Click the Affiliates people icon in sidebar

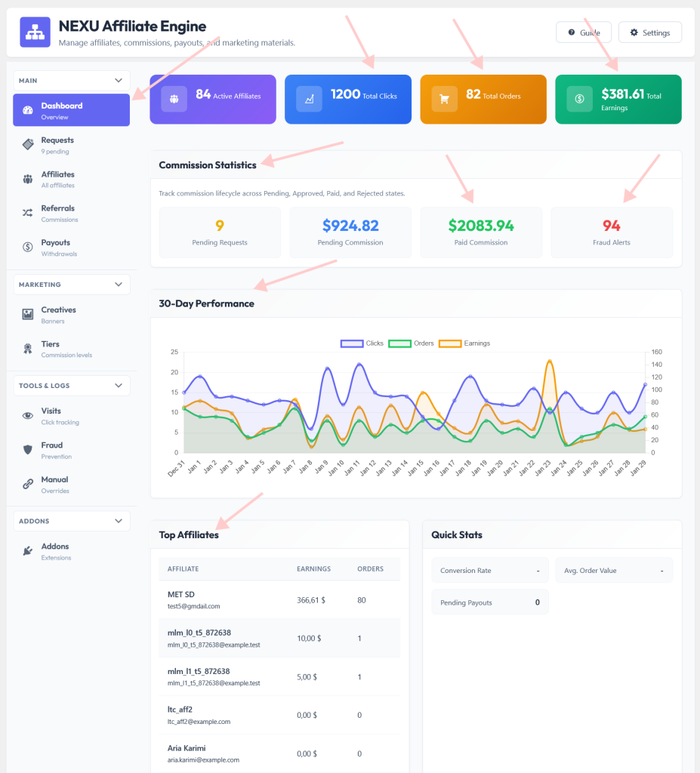(28, 179)
